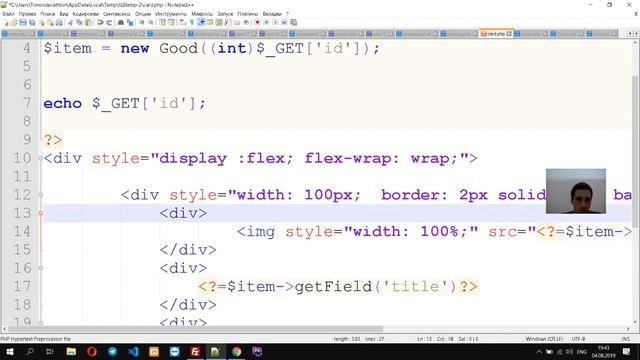The height and width of the screenshot is (360, 640).
Task: Open the Синтаксисы menu
Action: click(117, 14)
